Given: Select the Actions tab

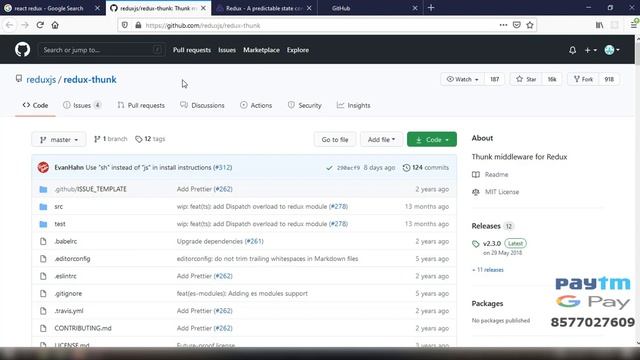Looking at the screenshot, I should click(x=256, y=105).
